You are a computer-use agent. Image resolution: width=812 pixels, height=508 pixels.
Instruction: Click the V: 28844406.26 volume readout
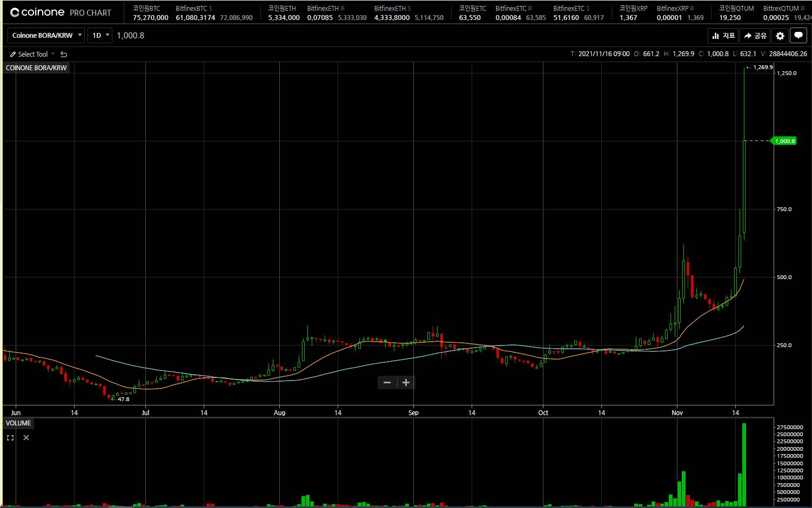[x=784, y=54]
